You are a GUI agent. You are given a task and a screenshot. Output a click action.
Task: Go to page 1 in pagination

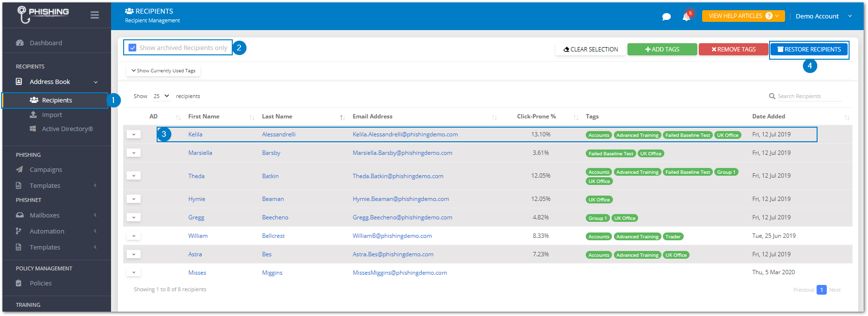[821, 290]
